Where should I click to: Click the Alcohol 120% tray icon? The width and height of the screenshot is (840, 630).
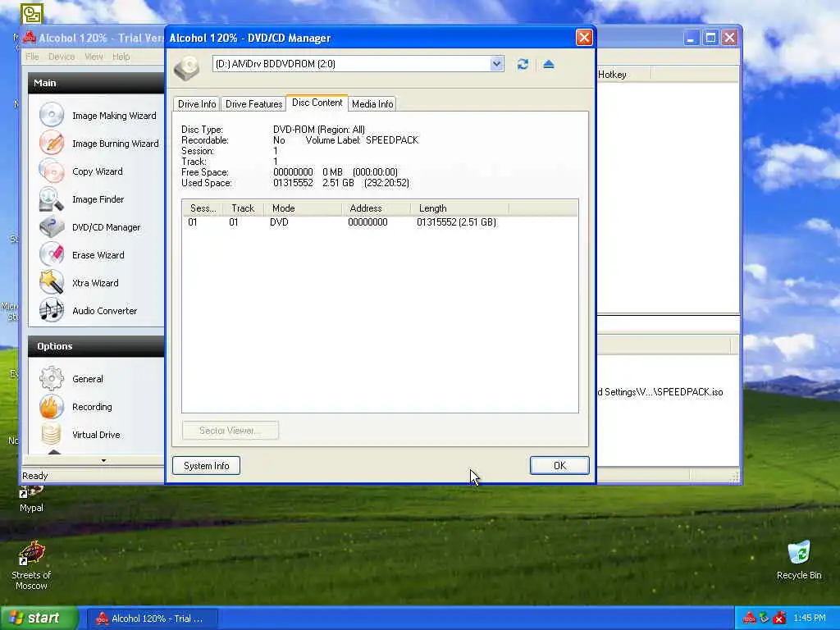[749, 619]
